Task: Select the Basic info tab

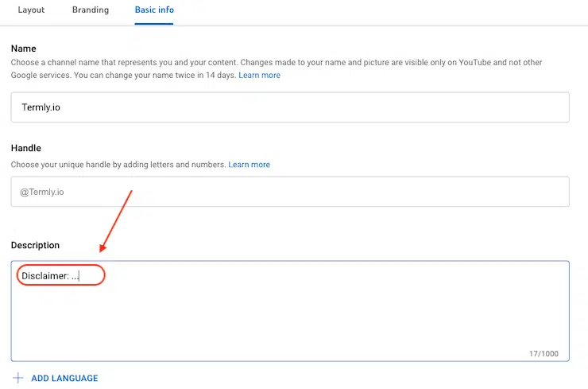Action: (154, 10)
